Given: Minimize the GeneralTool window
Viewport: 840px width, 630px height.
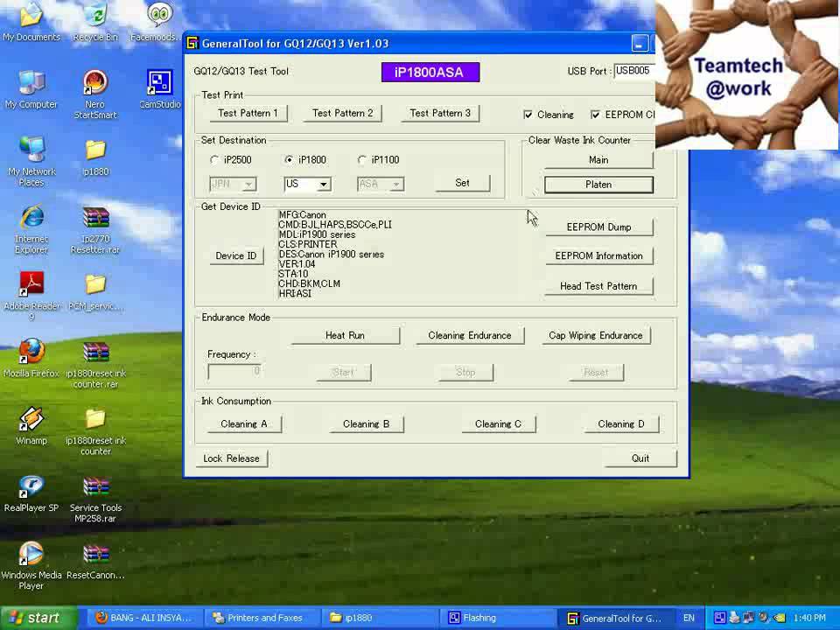Looking at the screenshot, I should click(639, 44).
